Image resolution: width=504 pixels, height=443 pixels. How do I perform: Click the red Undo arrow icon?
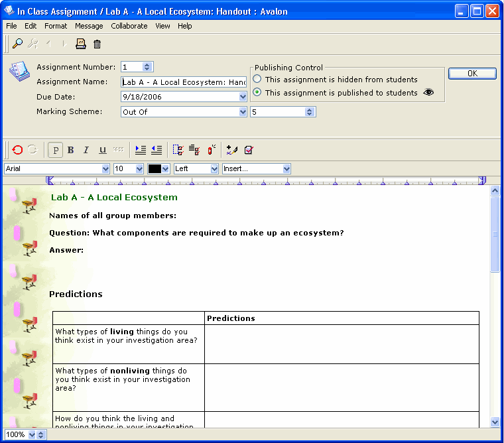pos(17,150)
